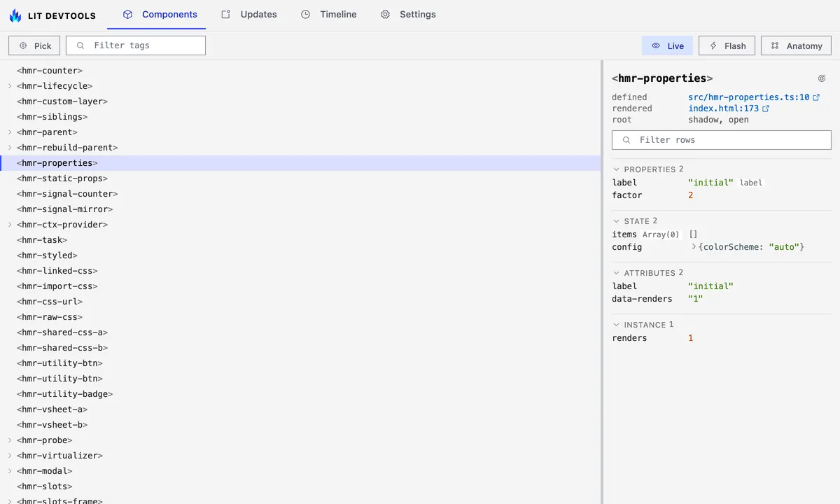Select the hmr-counter component row
The image size is (840, 504).
pyautogui.click(x=300, y=71)
